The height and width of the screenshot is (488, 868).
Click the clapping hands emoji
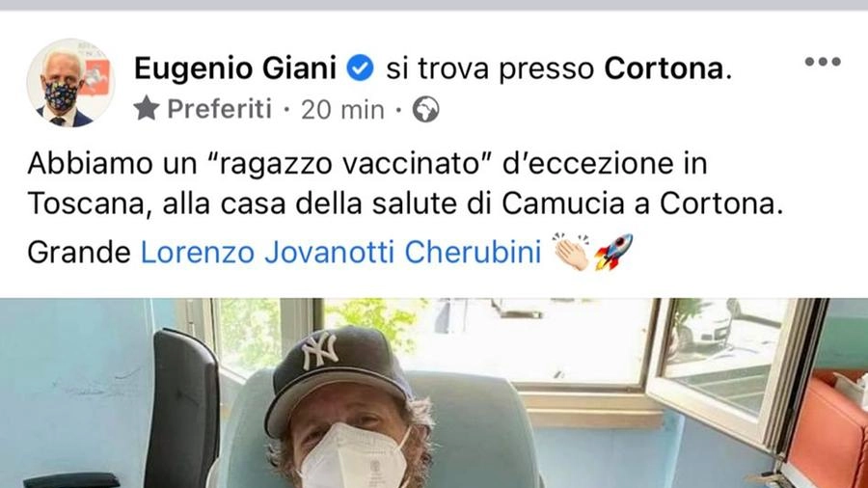click(572, 252)
